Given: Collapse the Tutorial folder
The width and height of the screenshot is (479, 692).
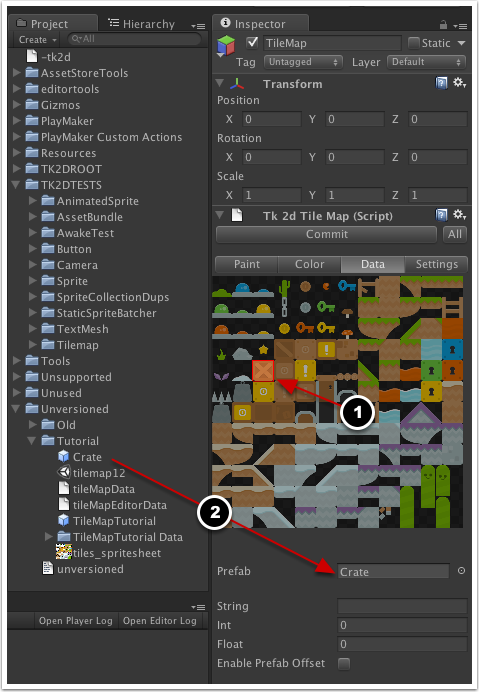Looking at the screenshot, I should coord(32,440).
